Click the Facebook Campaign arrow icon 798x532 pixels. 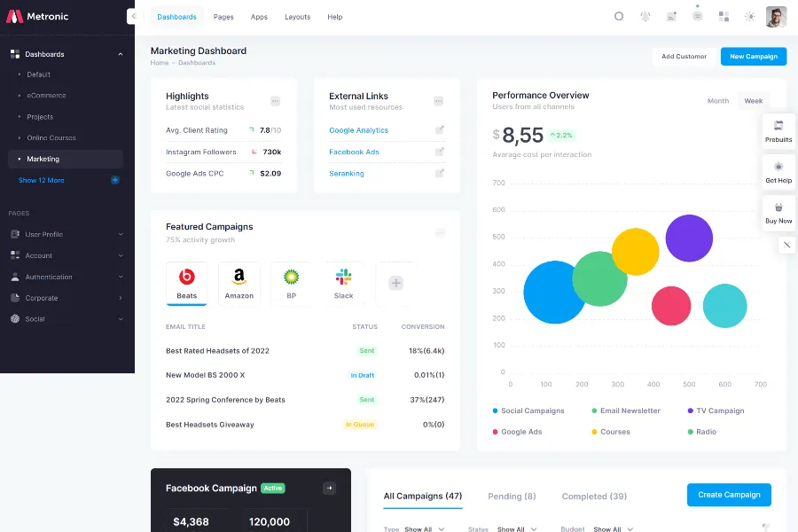329,488
